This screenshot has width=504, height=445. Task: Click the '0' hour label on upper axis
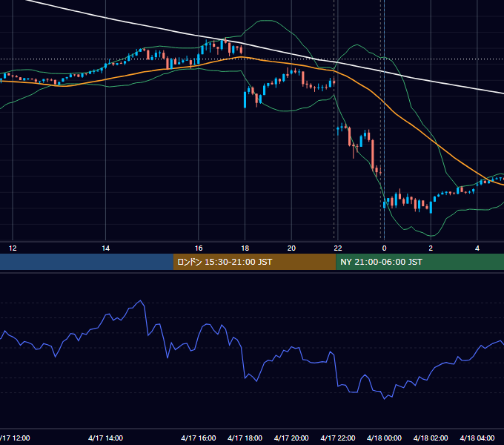click(384, 248)
